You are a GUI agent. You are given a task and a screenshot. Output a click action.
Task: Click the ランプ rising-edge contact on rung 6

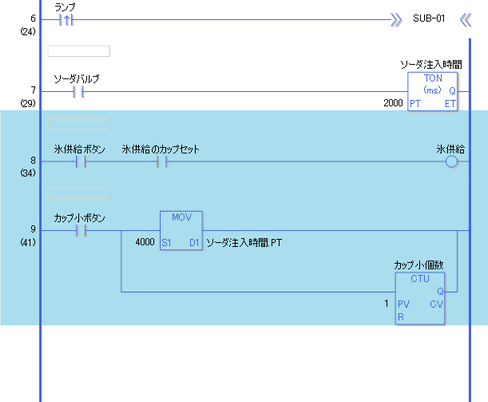coord(66,20)
